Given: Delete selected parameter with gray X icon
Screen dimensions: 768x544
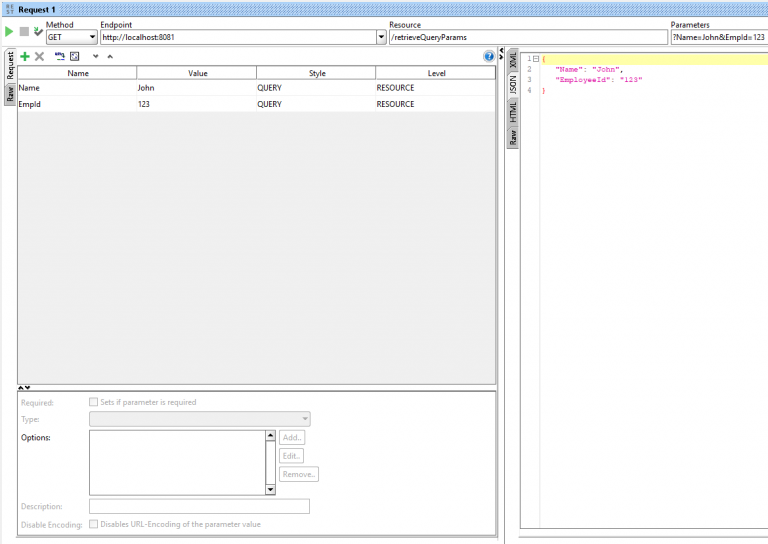Looking at the screenshot, I should tap(40, 56).
